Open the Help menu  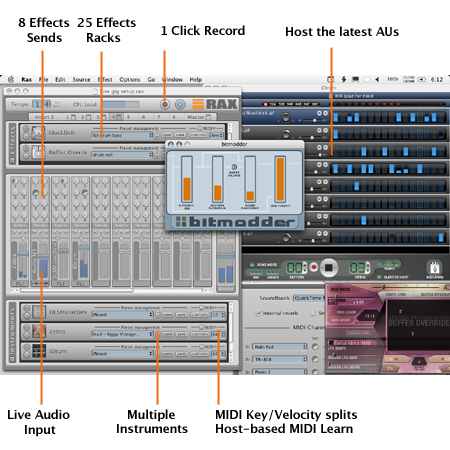tap(196, 79)
